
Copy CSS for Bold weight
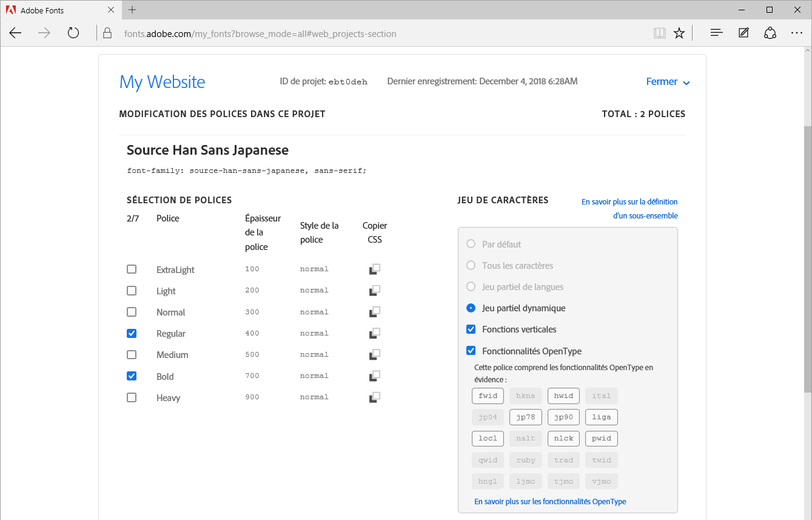375,376
